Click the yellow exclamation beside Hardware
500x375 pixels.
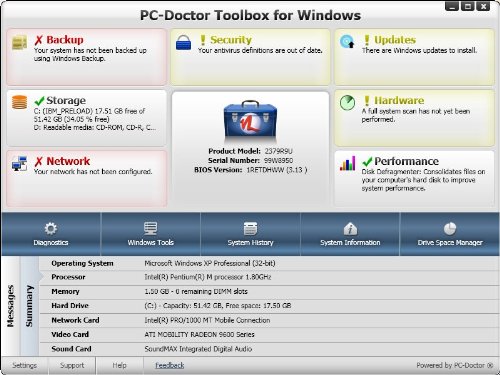(367, 101)
